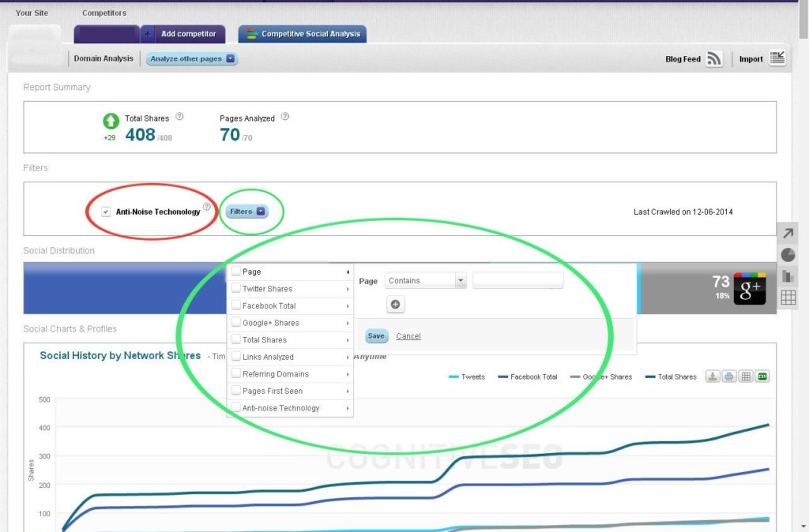The image size is (809, 532).
Task: Expand the Pages First Seen submenu arrow
Action: [348, 392]
